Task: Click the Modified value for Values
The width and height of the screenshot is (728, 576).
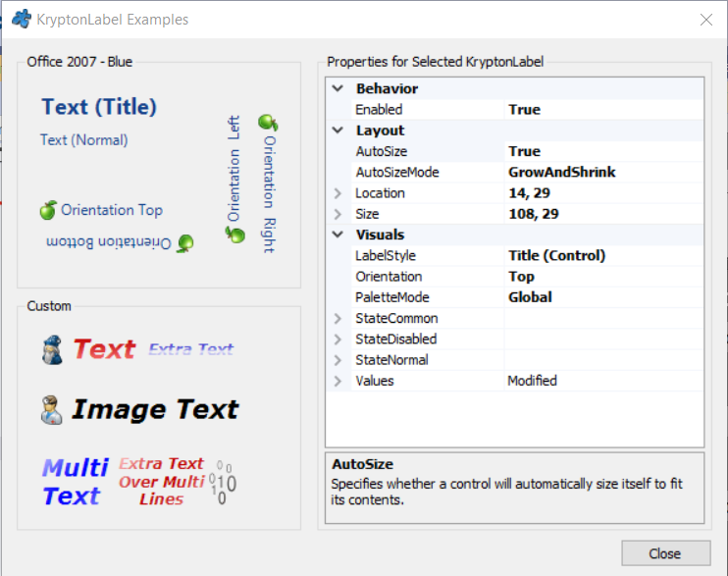Action: pyautogui.click(x=532, y=381)
